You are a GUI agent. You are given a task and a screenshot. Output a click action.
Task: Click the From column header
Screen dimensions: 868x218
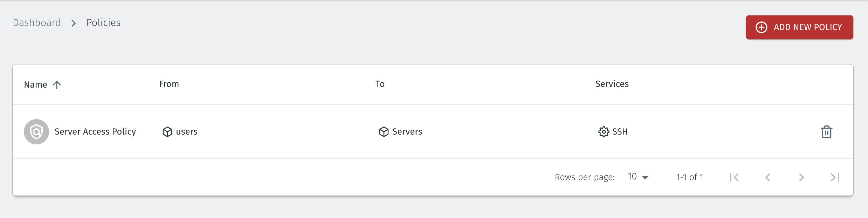tap(169, 84)
